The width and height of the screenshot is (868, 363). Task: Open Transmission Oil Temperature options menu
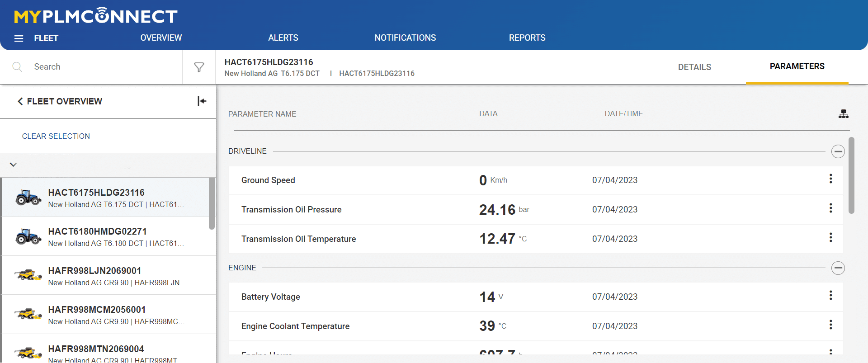[830, 238]
